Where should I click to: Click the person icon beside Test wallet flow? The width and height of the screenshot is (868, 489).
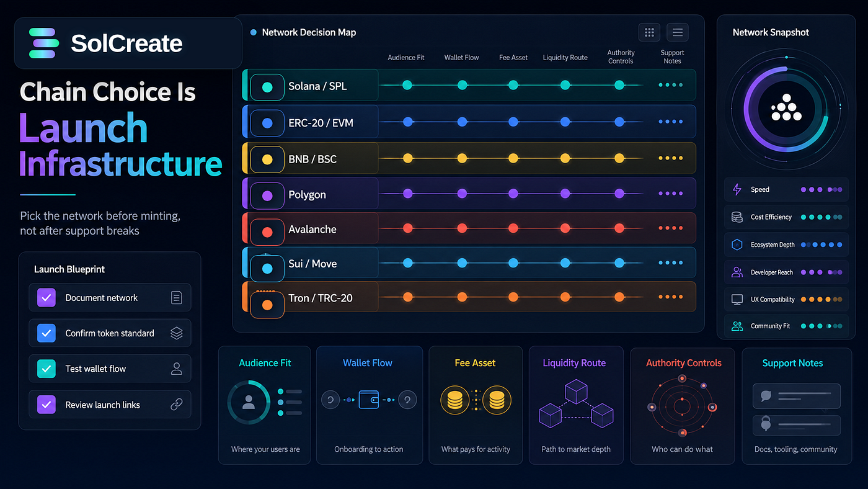176,369
